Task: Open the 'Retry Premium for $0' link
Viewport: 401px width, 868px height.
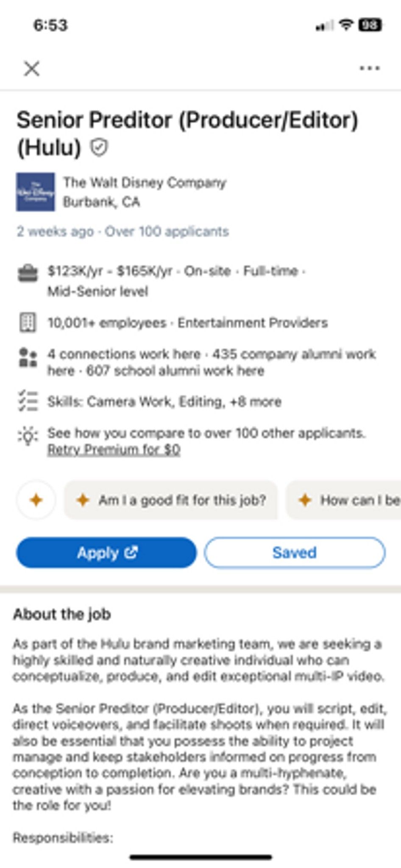Action: [114, 449]
